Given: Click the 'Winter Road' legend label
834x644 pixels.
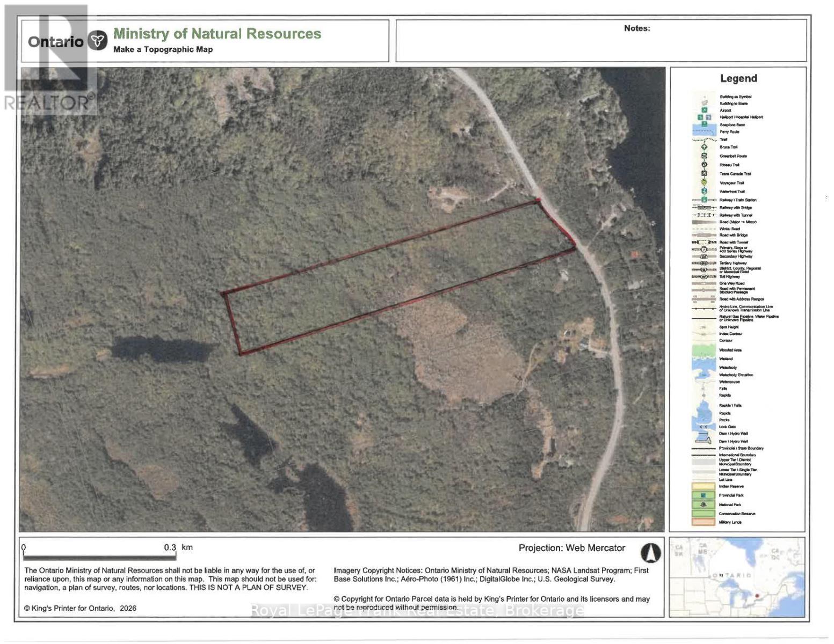Looking at the screenshot, I should click(729, 229).
